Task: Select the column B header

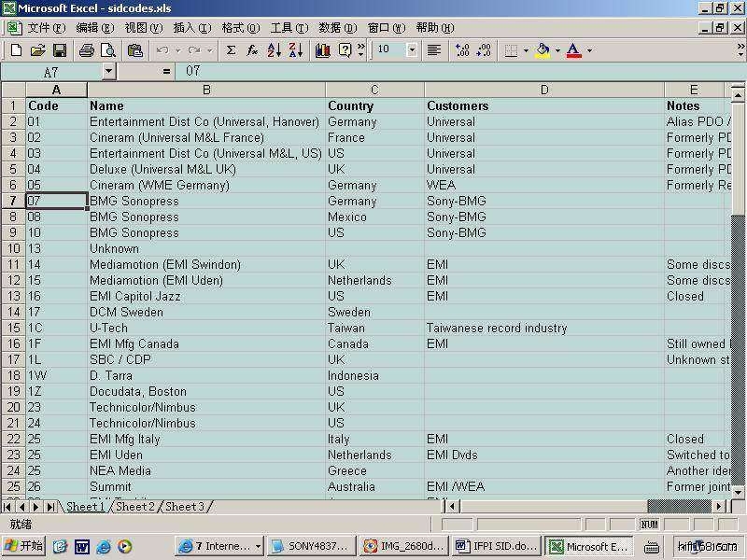Action: [x=206, y=90]
